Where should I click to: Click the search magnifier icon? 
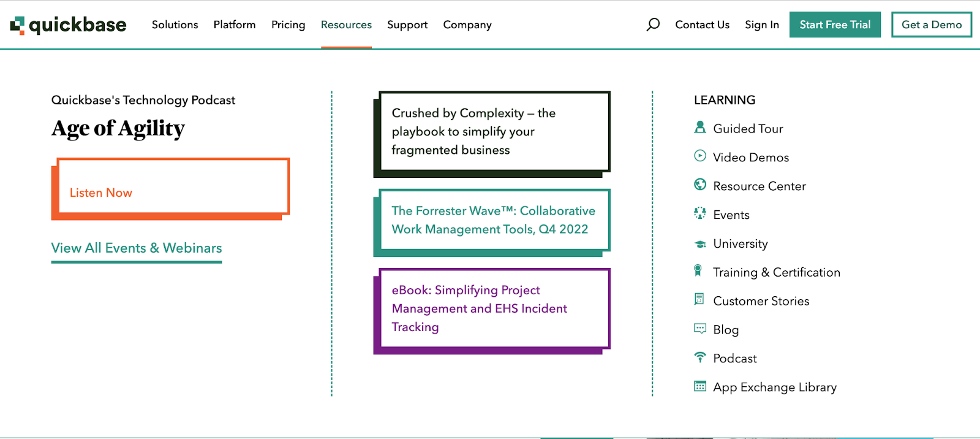pyautogui.click(x=653, y=25)
